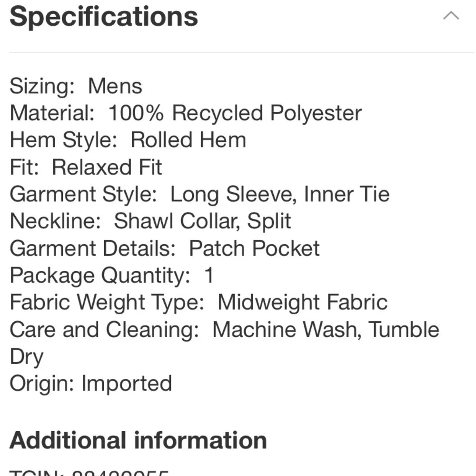Select the Sizing: Mens line

coord(76,86)
